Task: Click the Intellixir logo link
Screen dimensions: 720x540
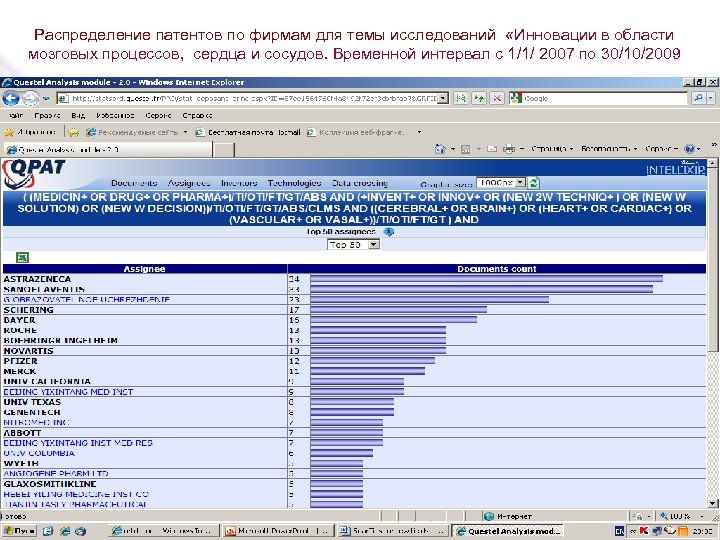Action: pos(675,169)
